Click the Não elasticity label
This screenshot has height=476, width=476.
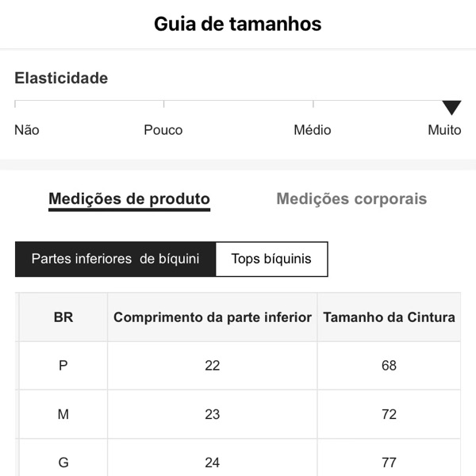tap(27, 130)
